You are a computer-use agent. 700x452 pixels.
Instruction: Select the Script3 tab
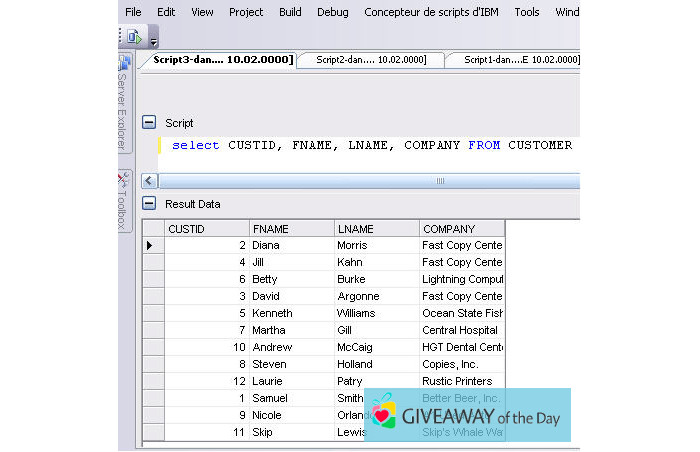tap(221, 60)
